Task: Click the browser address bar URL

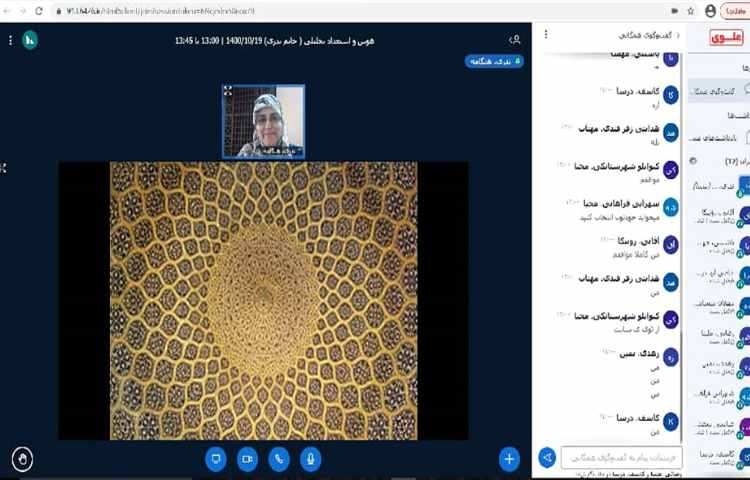Action: tap(161, 11)
